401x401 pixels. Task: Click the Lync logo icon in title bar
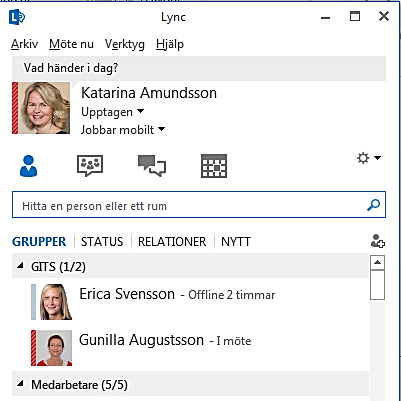point(17,17)
